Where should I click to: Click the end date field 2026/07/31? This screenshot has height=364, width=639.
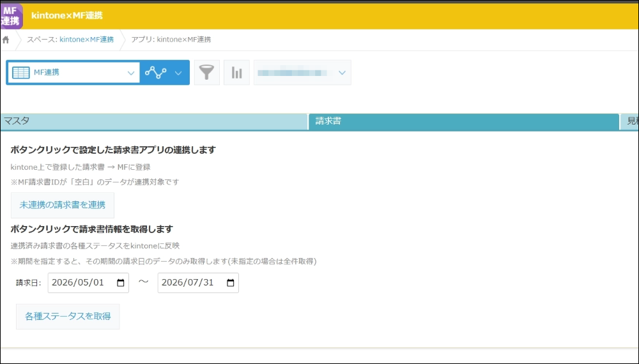coord(198,283)
